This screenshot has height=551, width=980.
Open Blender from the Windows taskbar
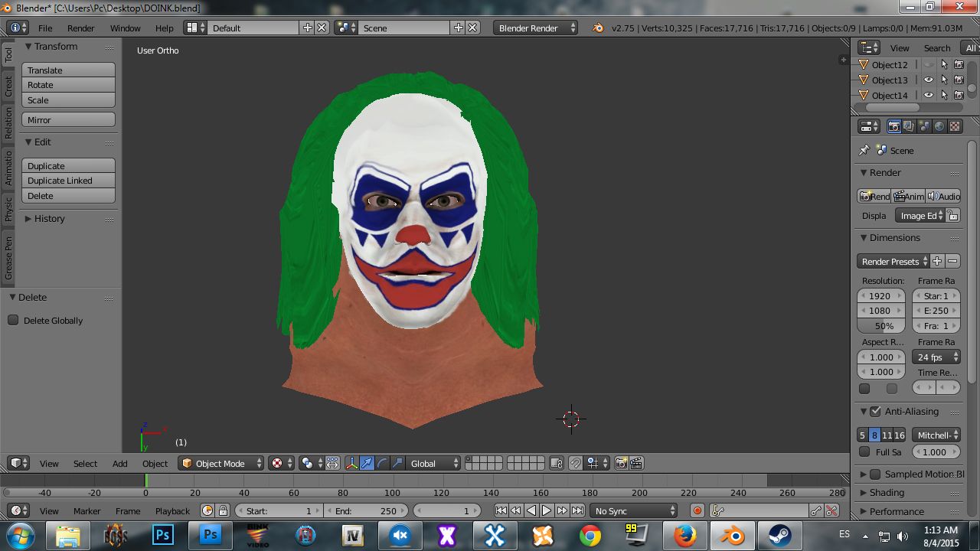pos(733,536)
